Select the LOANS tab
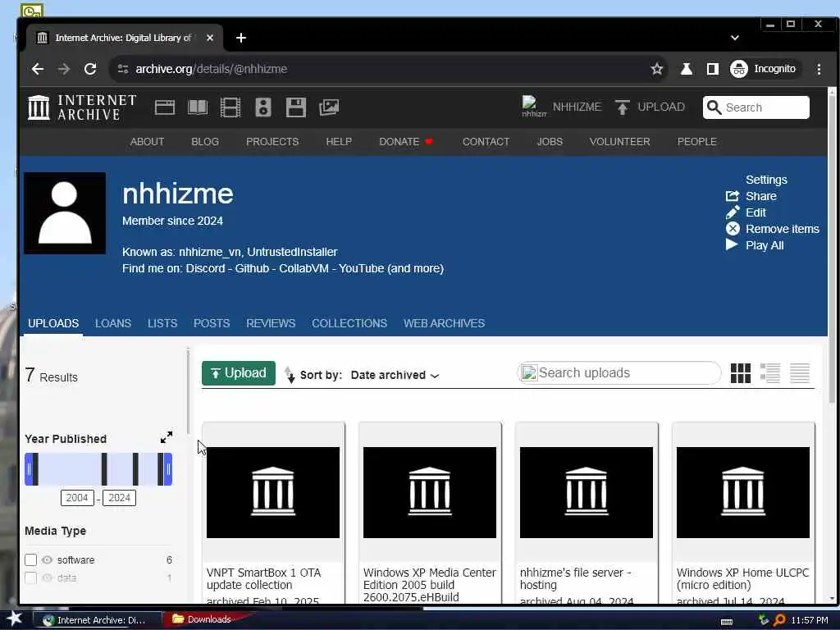This screenshot has height=630, width=840. pos(113,323)
